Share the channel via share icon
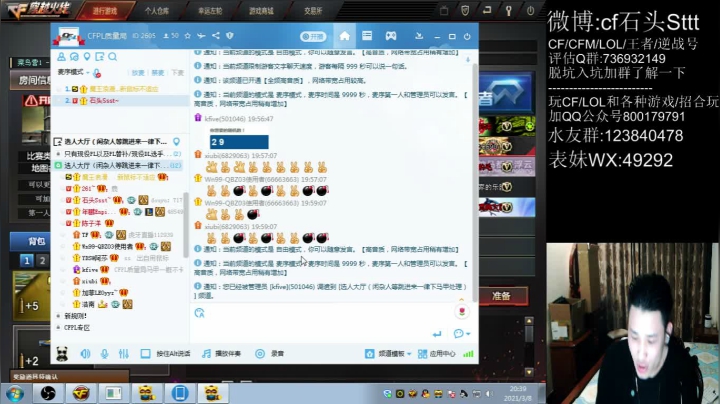The image size is (720, 404). [x=216, y=35]
